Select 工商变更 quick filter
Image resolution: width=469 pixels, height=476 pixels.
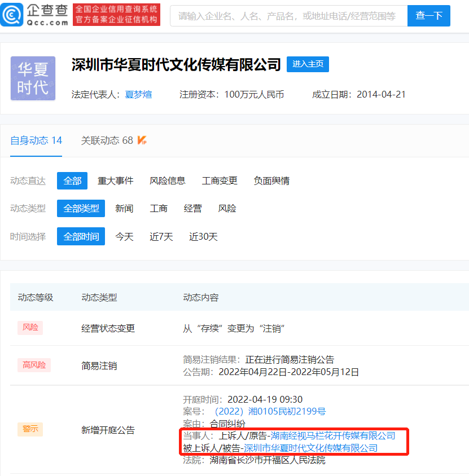220,180
